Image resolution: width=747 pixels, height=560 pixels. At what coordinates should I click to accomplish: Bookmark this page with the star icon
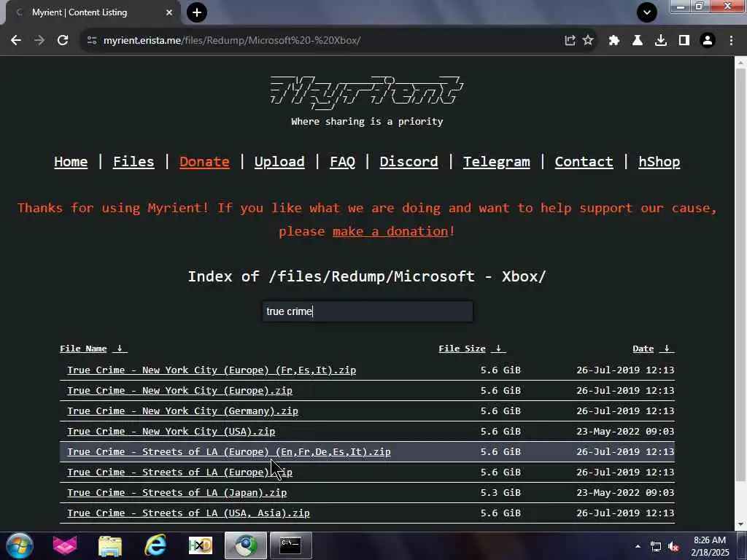tap(589, 41)
